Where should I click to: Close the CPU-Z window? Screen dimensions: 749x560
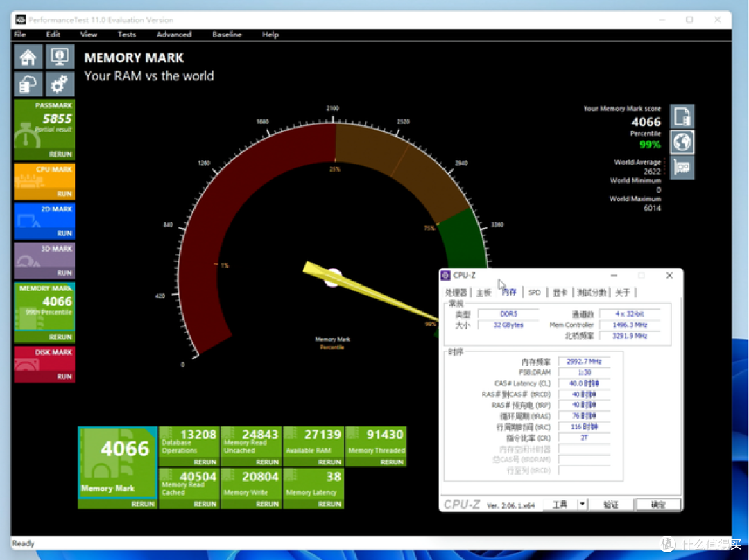(x=669, y=275)
